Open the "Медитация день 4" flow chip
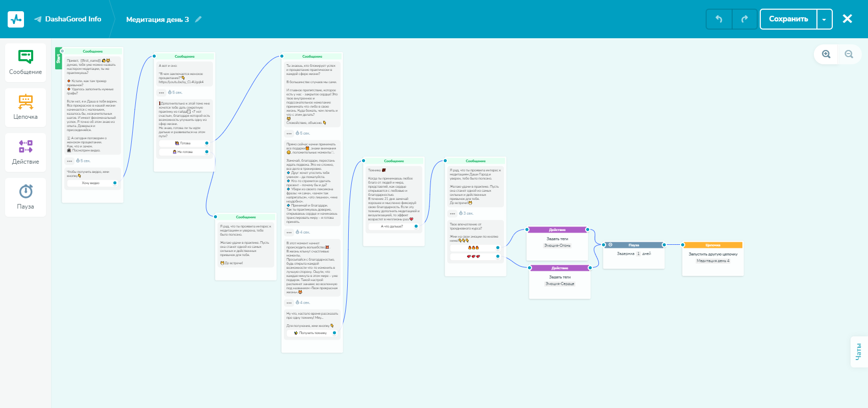 [x=713, y=261]
